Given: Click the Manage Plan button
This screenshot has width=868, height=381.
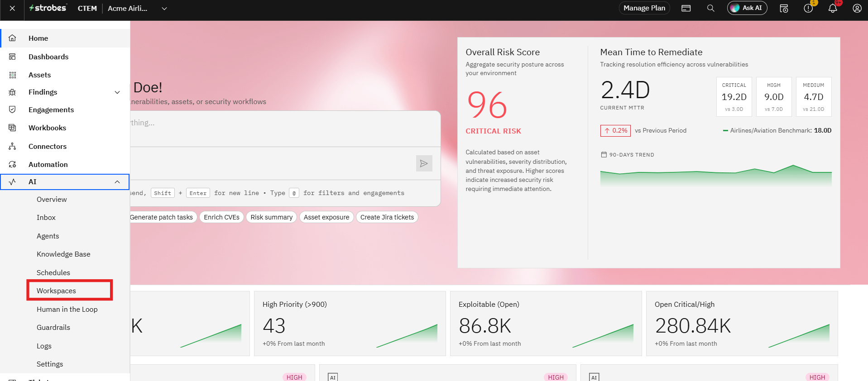Looking at the screenshot, I should click(644, 8).
